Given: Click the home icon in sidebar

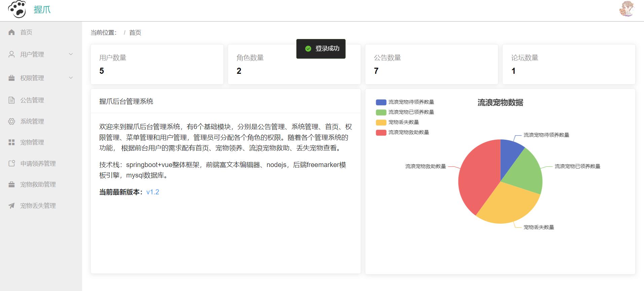Looking at the screenshot, I should [x=11, y=32].
